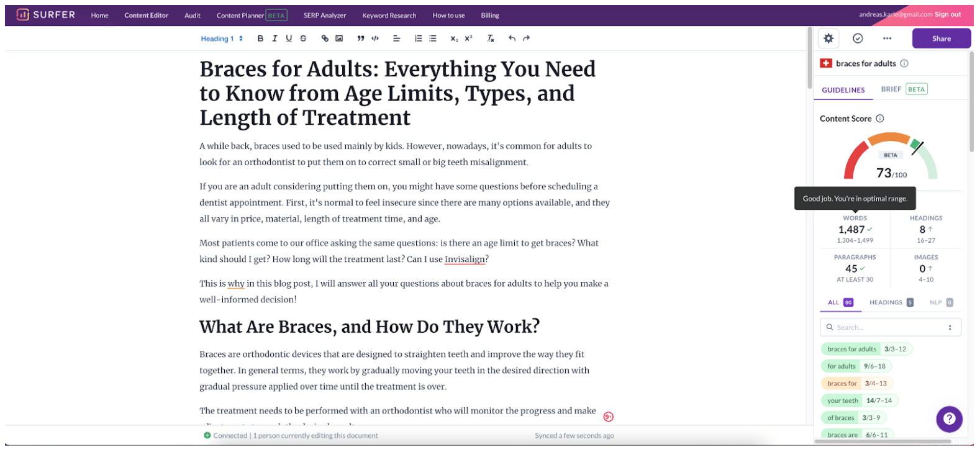Screen dimensions: 980x452
Task: Click in the terms search field
Action: 891,327
